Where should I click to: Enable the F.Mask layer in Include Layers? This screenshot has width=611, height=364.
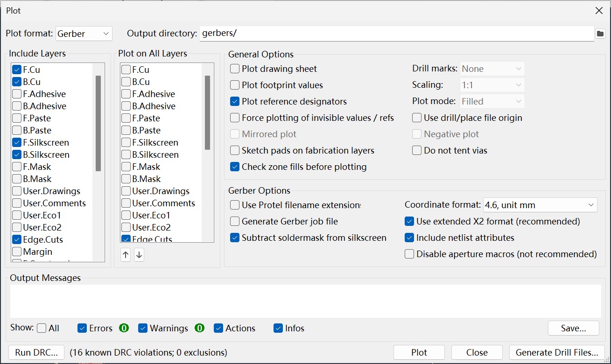(x=17, y=167)
